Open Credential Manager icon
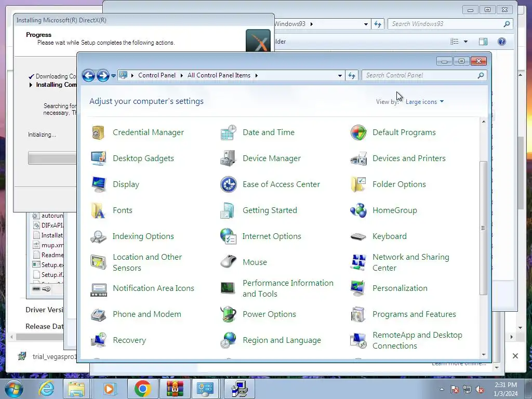The height and width of the screenshot is (399, 532). click(98, 132)
